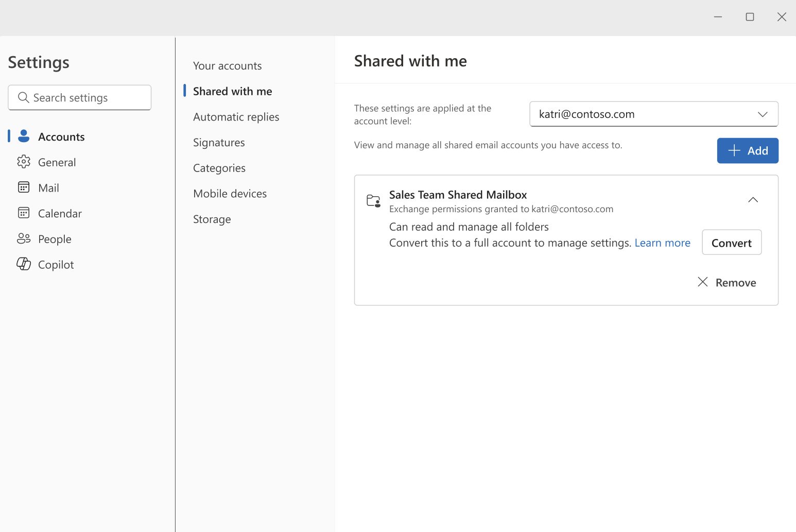Click the Add shared mailbox button
This screenshot has height=532, width=796.
pyautogui.click(x=748, y=150)
